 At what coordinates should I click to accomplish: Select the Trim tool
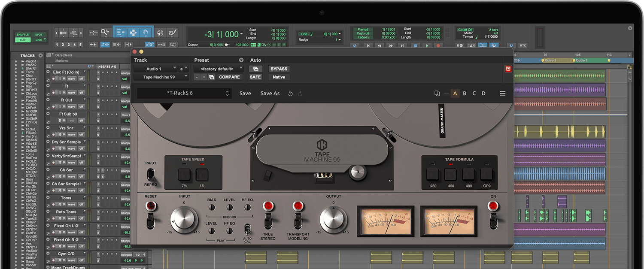pos(120,33)
